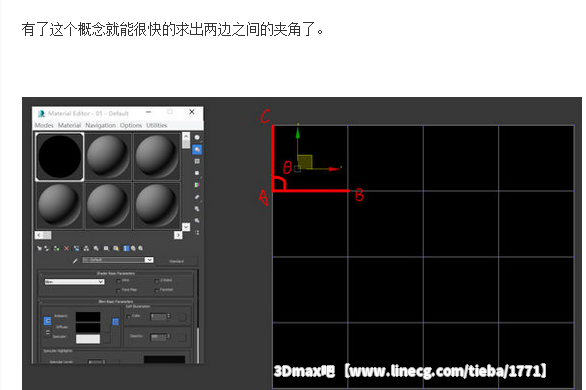Click Go Forward to Sibling icon
This screenshot has width=586, height=390.
[141, 248]
